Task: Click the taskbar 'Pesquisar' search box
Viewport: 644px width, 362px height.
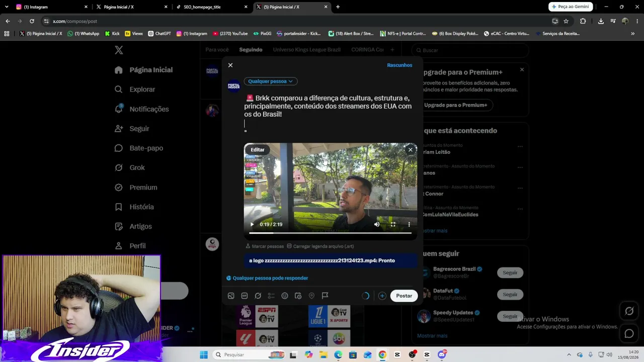Action: (x=250, y=355)
